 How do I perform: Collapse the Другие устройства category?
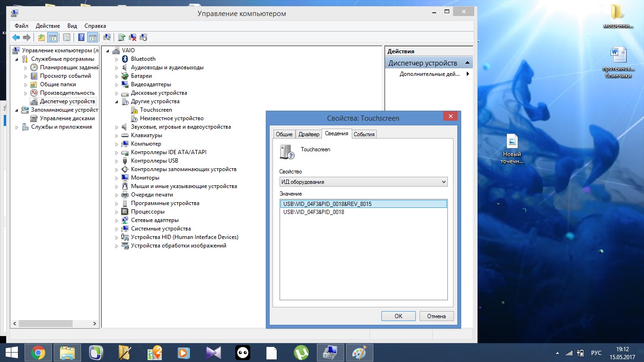tap(117, 102)
